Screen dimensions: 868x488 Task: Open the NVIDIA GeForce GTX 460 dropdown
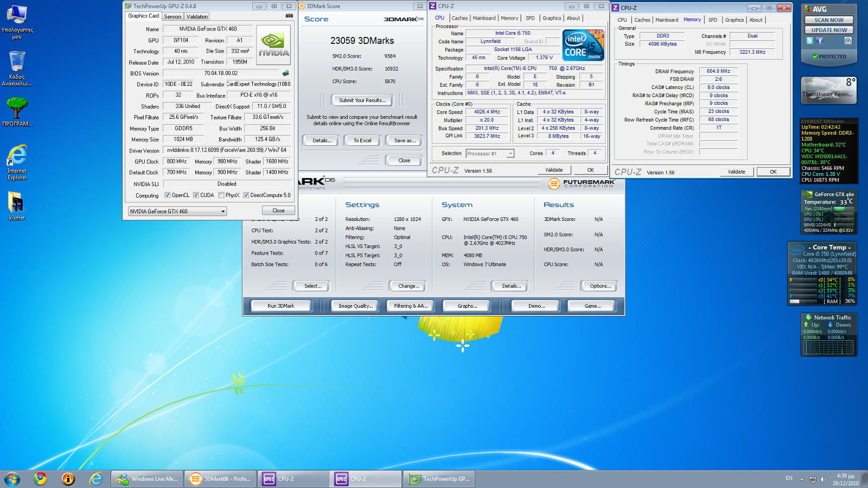[177, 211]
